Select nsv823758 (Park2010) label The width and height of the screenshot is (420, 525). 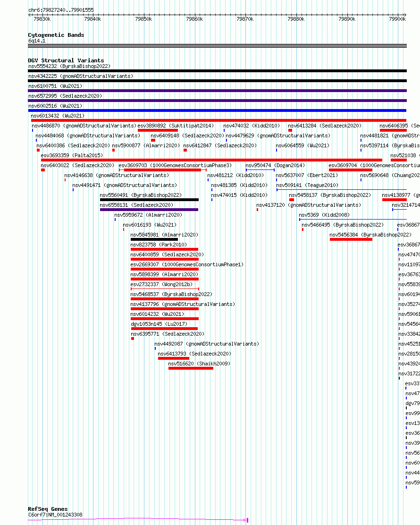159,245
